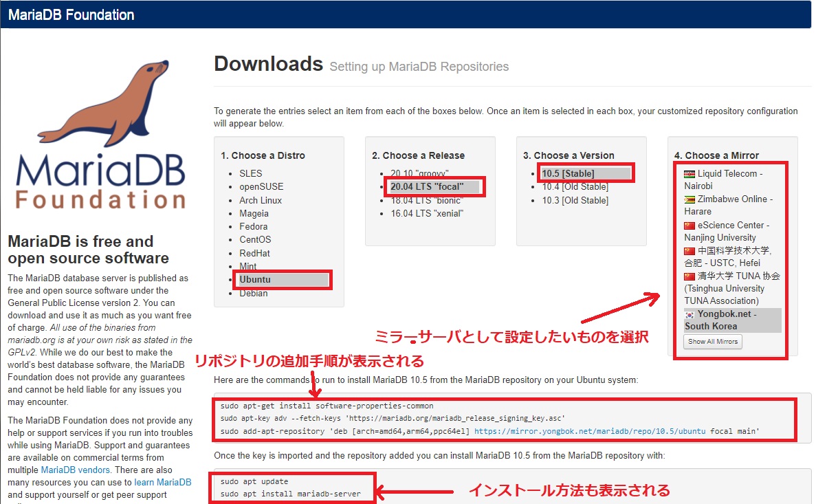Click the '2. Choose a Release' heading
Viewport: 816px width, 504px height.
419,155
